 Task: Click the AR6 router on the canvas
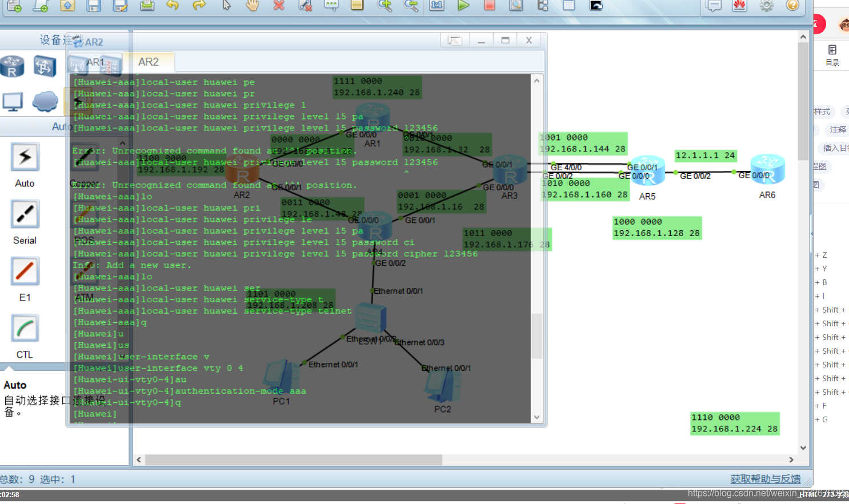point(767,169)
